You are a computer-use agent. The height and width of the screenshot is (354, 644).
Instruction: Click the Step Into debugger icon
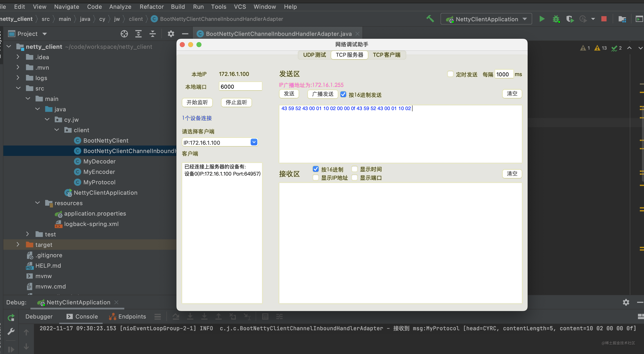[x=190, y=316]
